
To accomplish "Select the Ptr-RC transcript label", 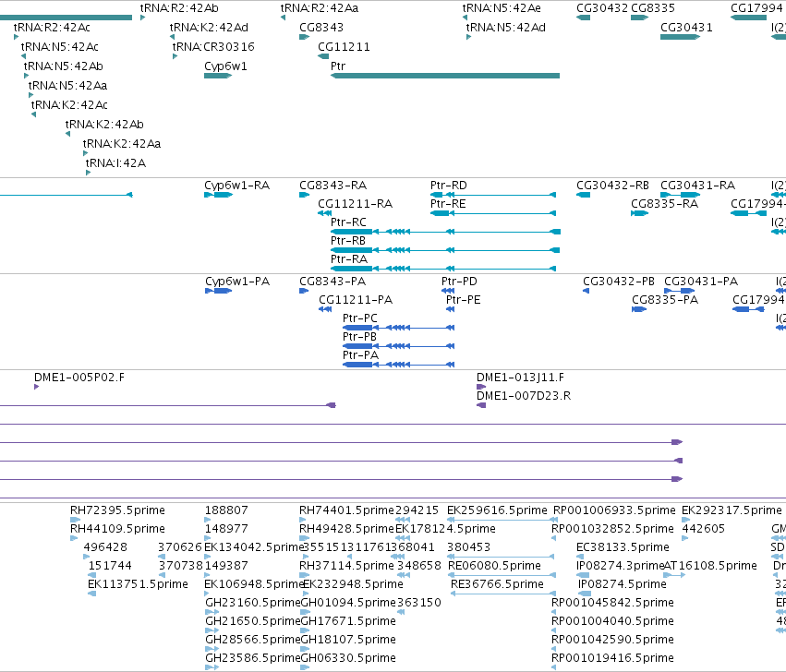I will coord(348,222).
